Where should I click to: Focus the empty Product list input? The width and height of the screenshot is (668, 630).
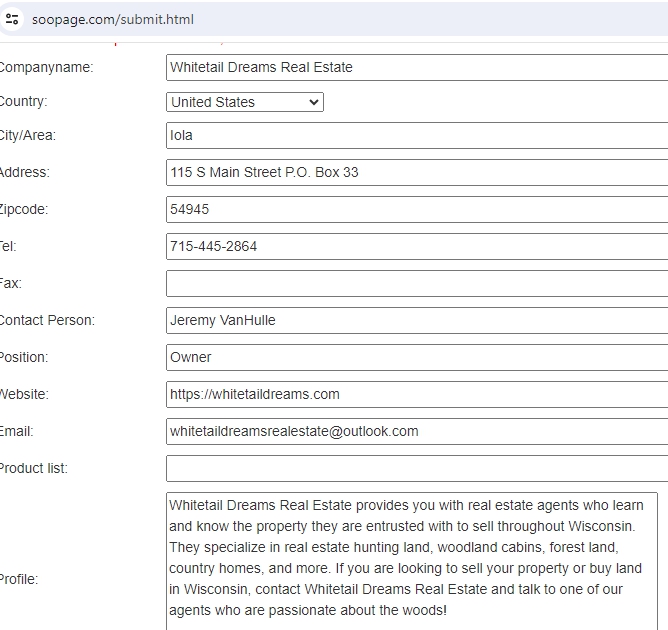(x=416, y=468)
